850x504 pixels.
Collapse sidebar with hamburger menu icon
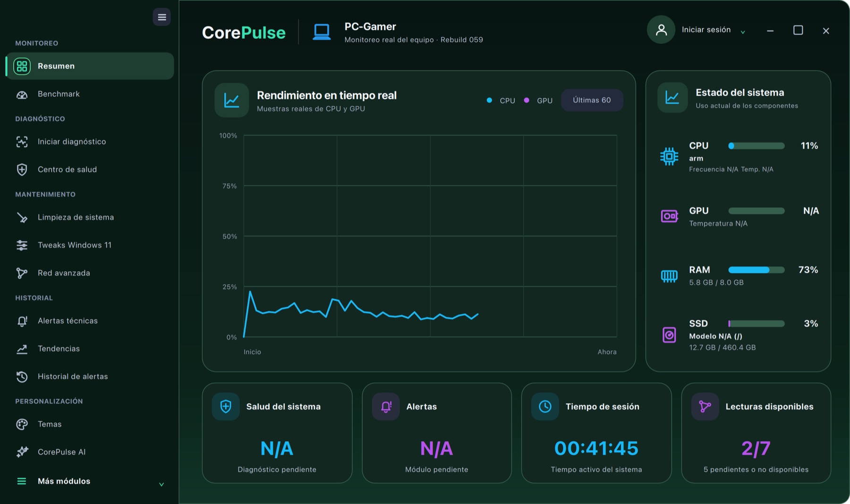tap(161, 17)
